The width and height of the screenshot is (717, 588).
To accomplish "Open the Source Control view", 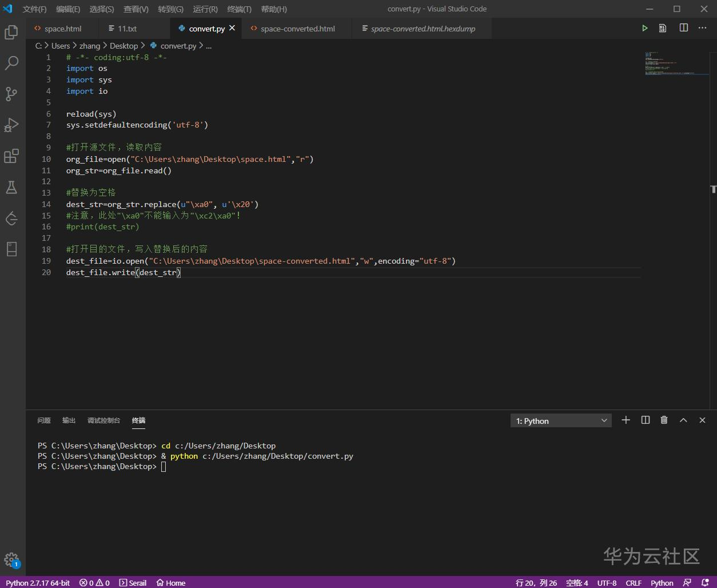I will click(x=11, y=94).
